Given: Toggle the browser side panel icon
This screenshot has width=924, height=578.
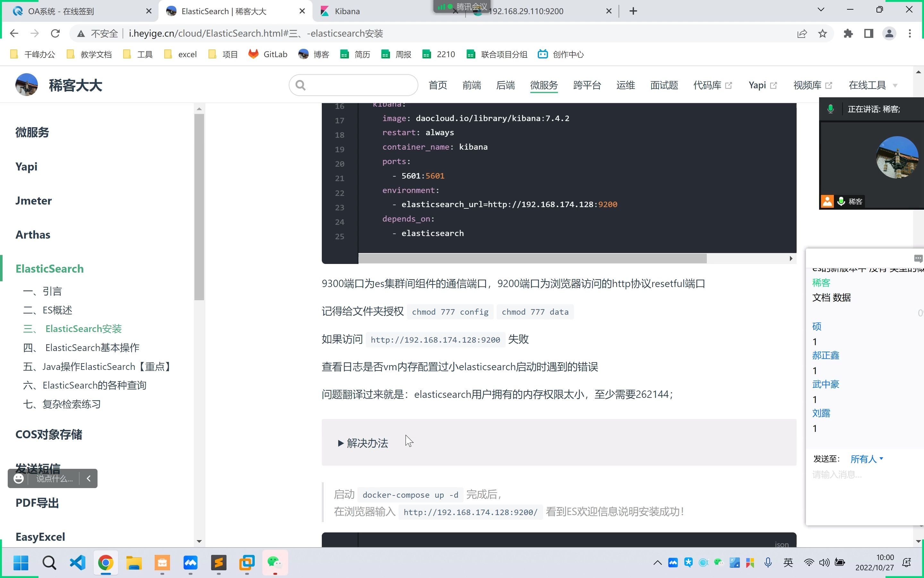Looking at the screenshot, I should 868,34.
